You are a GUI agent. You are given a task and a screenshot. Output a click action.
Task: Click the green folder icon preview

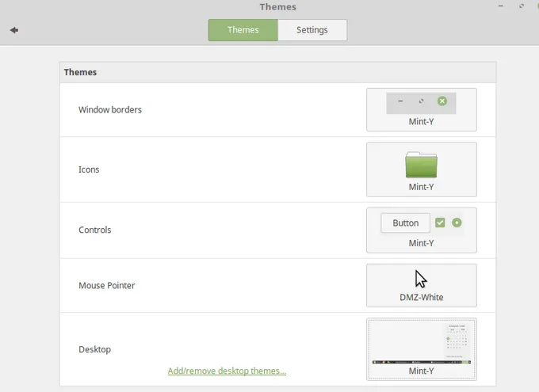pyautogui.click(x=421, y=165)
